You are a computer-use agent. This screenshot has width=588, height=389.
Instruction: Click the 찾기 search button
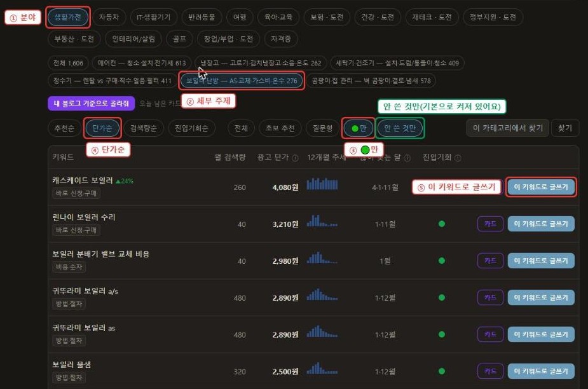[x=564, y=128]
